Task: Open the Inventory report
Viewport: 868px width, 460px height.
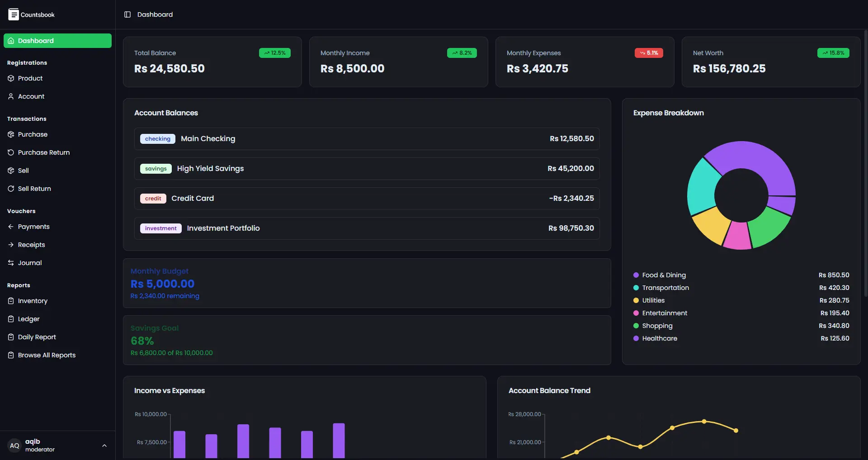Action: coord(33,300)
